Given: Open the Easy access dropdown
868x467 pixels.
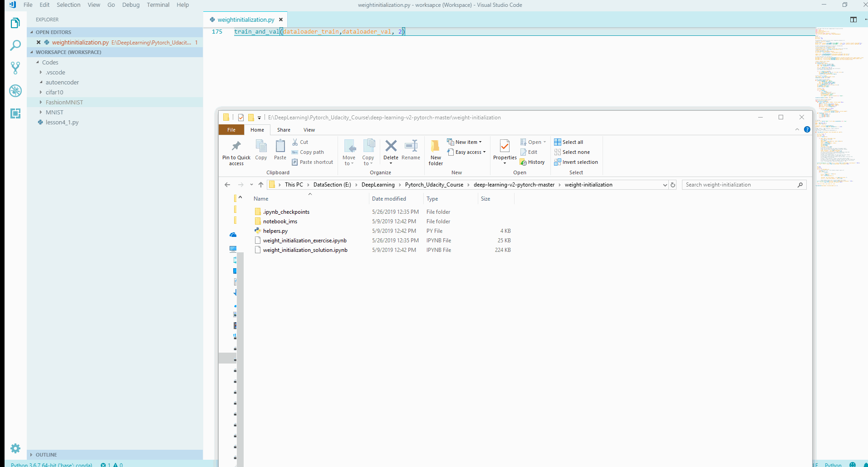Looking at the screenshot, I should 466,152.
